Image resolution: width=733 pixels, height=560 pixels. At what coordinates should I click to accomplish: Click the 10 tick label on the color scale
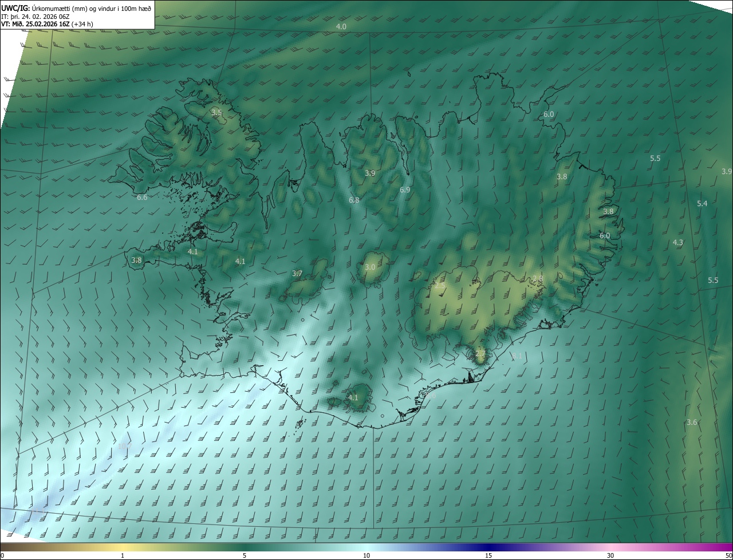(x=366, y=555)
